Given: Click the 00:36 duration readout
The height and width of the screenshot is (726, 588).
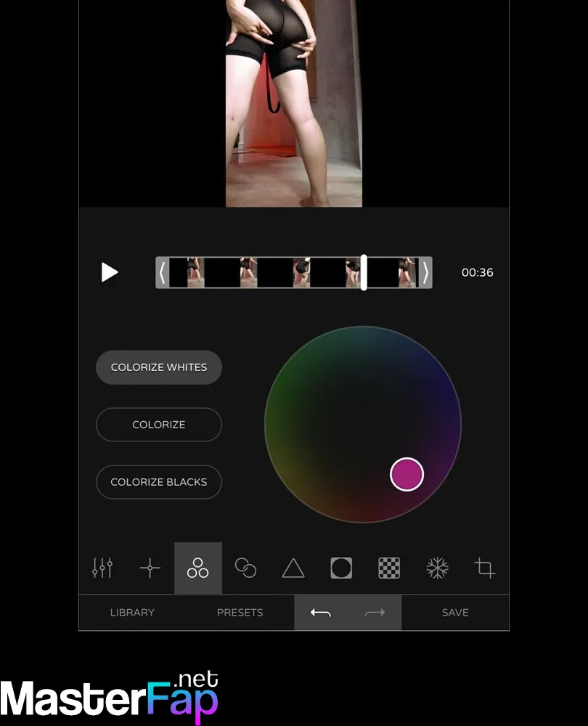Looking at the screenshot, I should tap(478, 272).
